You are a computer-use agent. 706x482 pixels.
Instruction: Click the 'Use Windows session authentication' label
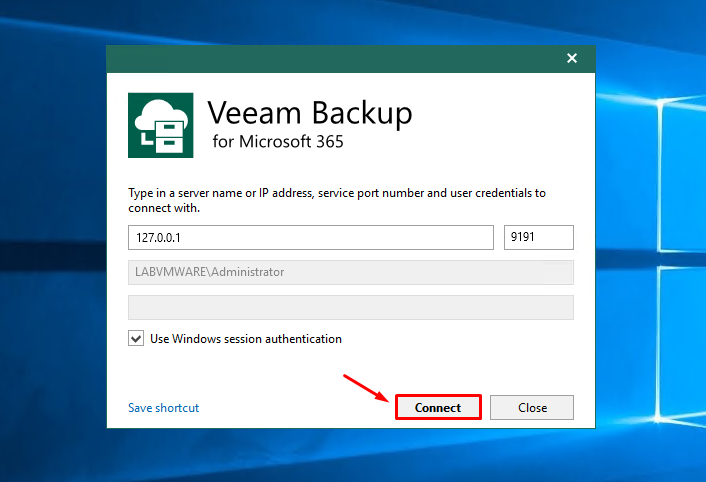tap(246, 338)
